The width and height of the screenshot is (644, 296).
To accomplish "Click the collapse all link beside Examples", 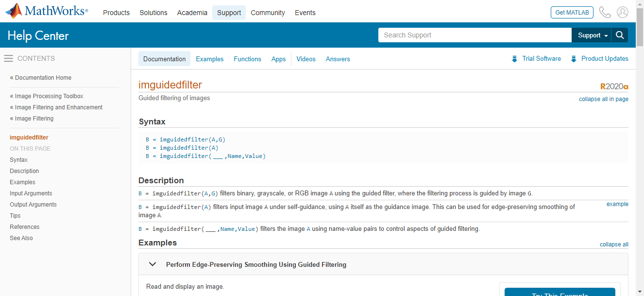I will point(614,244).
